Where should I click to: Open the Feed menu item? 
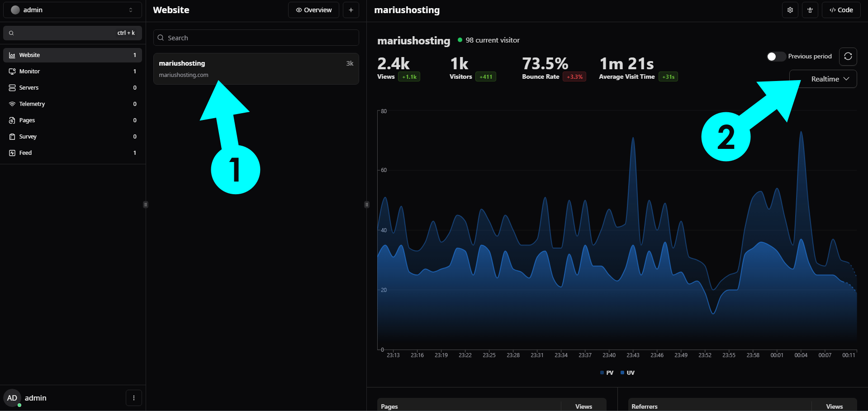pyautogui.click(x=72, y=153)
